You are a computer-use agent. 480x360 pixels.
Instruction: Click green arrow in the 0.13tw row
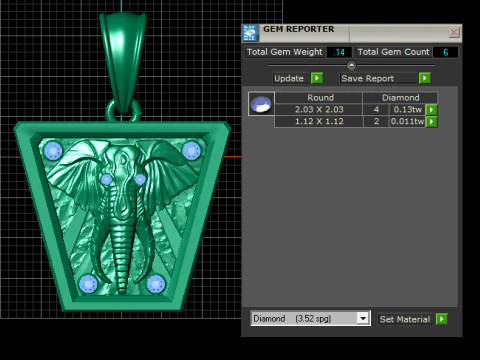[x=431, y=109]
